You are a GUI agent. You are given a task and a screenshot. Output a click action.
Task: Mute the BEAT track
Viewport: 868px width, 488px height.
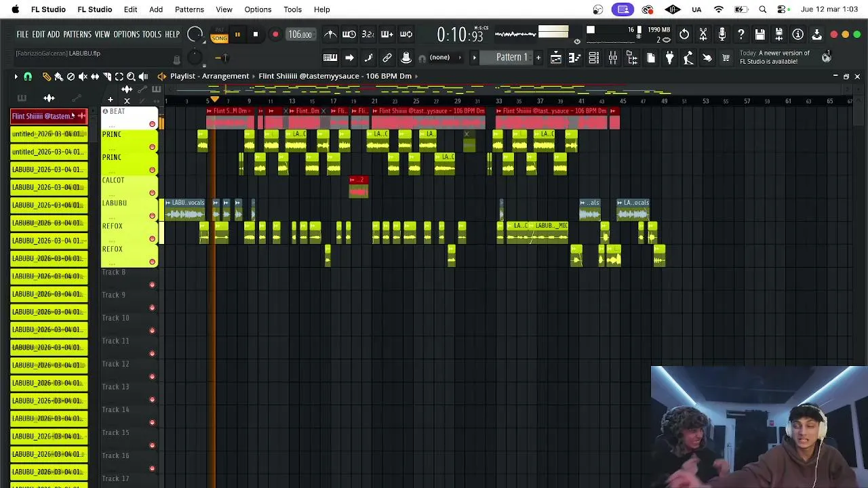[x=152, y=124]
